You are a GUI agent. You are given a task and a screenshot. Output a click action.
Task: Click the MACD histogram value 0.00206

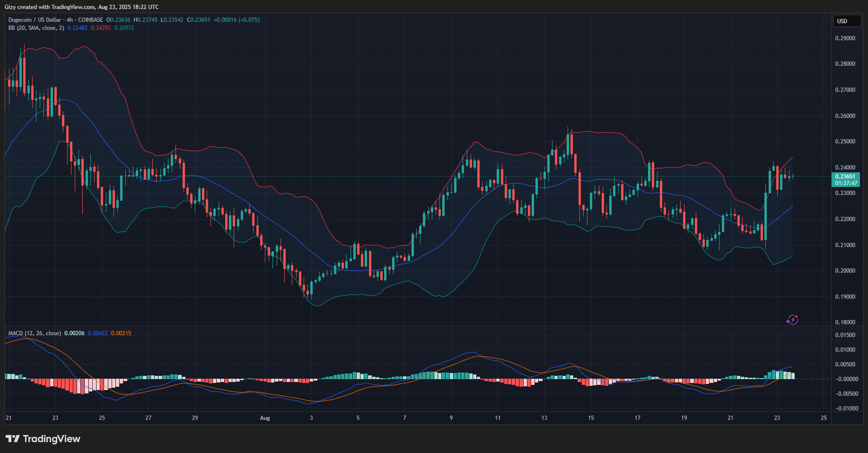pyautogui.click(x=74, y=333)
